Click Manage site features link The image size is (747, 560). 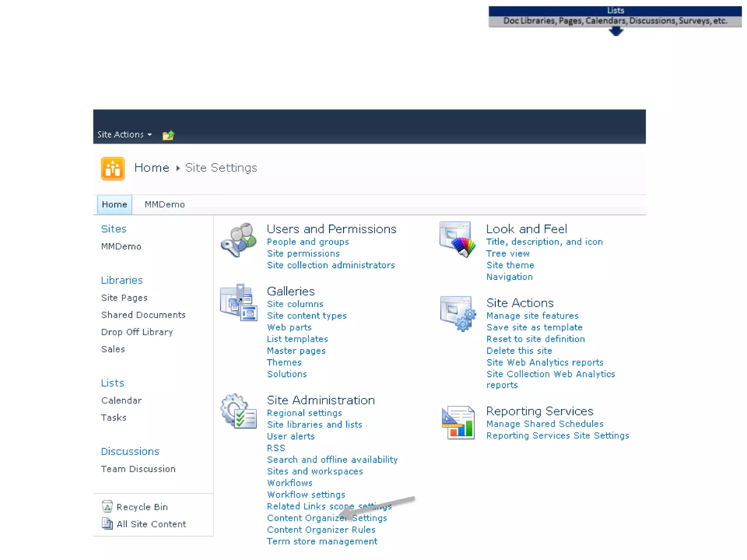[x=532, y=316]
